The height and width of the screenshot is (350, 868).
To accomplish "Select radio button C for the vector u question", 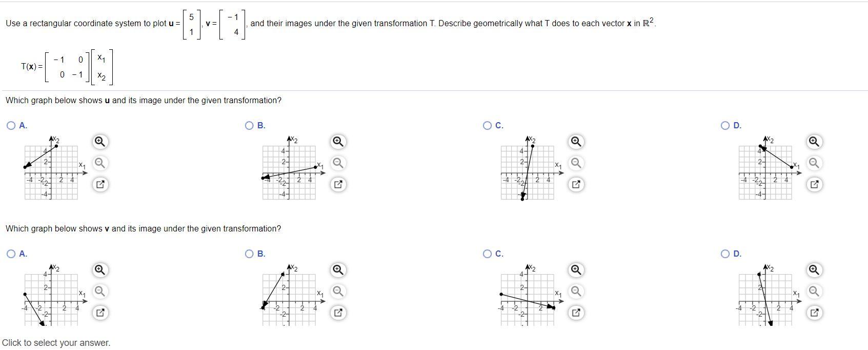I will tap(488, 125).
